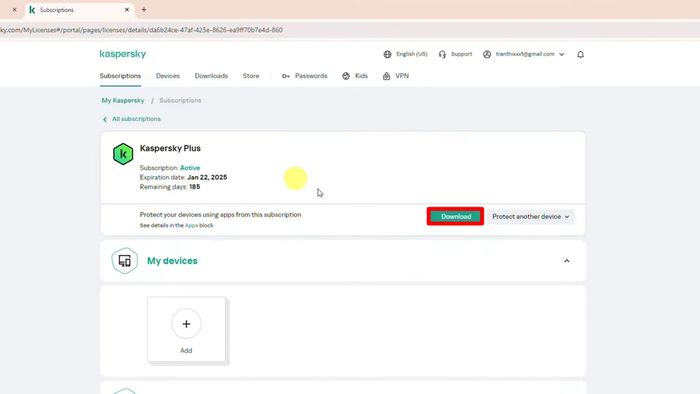
Task: Click the Active subscription status
Action: pyautogui.click(x=190, y=168)
